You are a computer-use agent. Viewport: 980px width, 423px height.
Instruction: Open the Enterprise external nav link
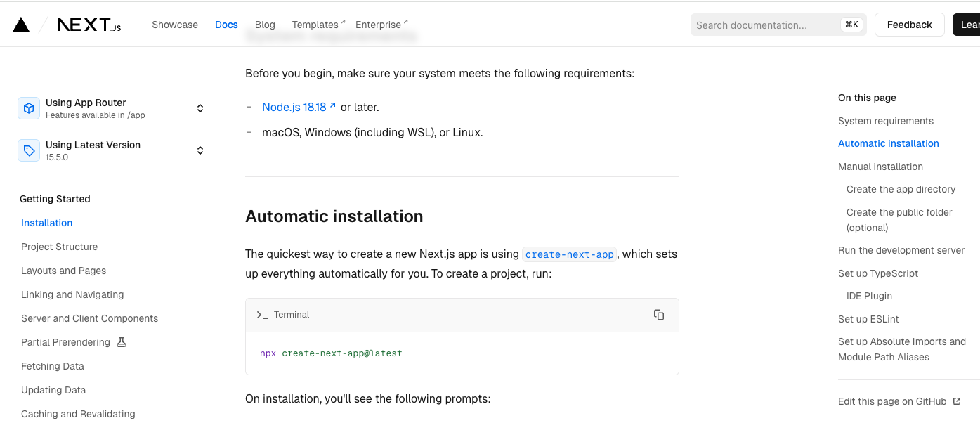tap(382, 25)
